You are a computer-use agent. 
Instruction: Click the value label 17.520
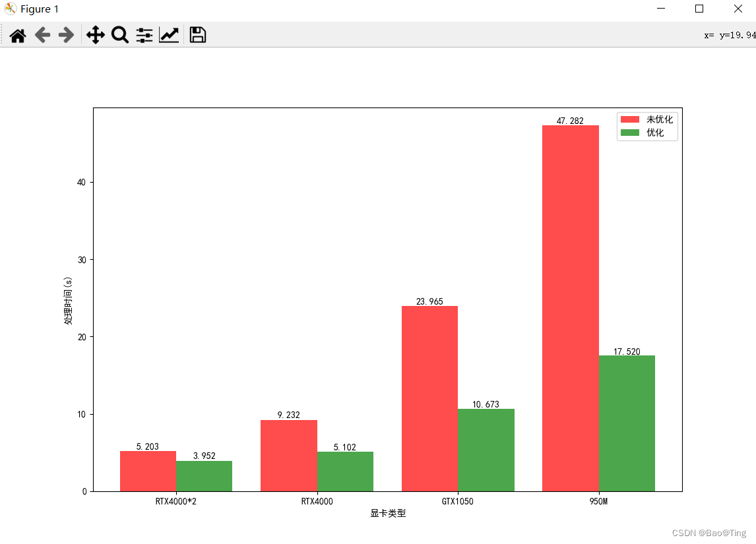point(627,351)
